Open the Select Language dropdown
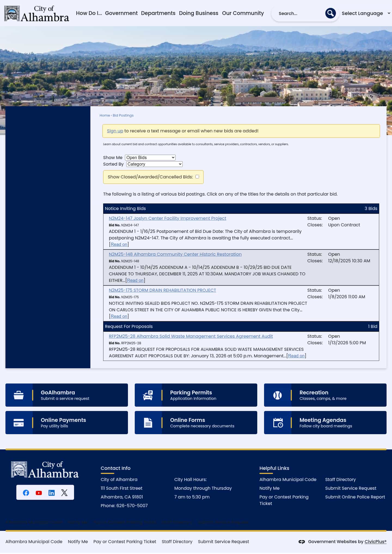This screenshot has width=392, height=554. click(x=366, y=13)
